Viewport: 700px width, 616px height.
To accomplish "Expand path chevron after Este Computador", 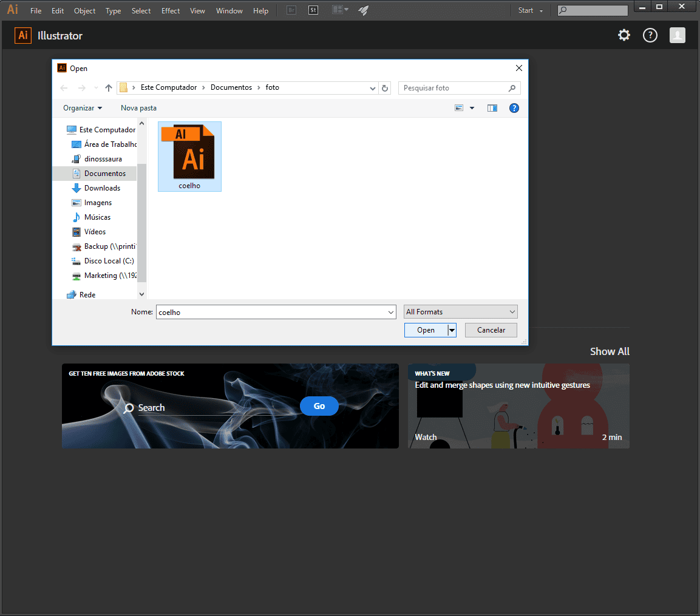I will coord(203,88).
